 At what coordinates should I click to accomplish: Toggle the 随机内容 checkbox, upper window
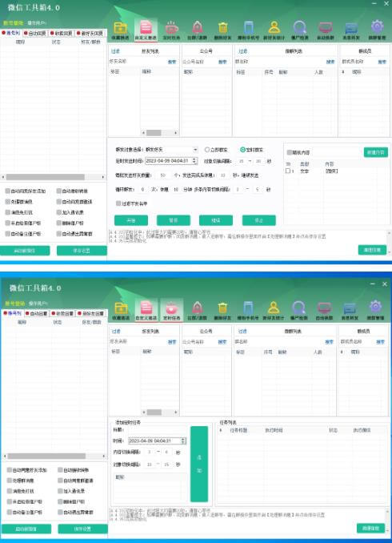point(290,152)
